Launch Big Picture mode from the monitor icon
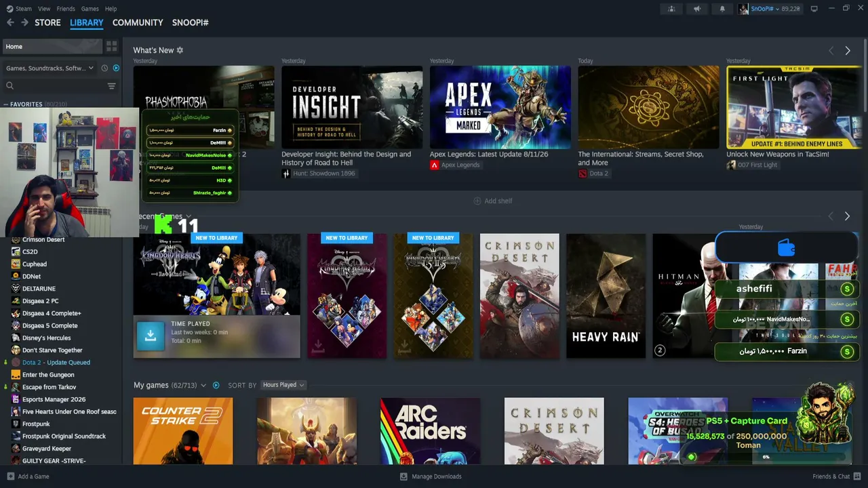This screenshot has height=488, width=868. coord(814,9)
